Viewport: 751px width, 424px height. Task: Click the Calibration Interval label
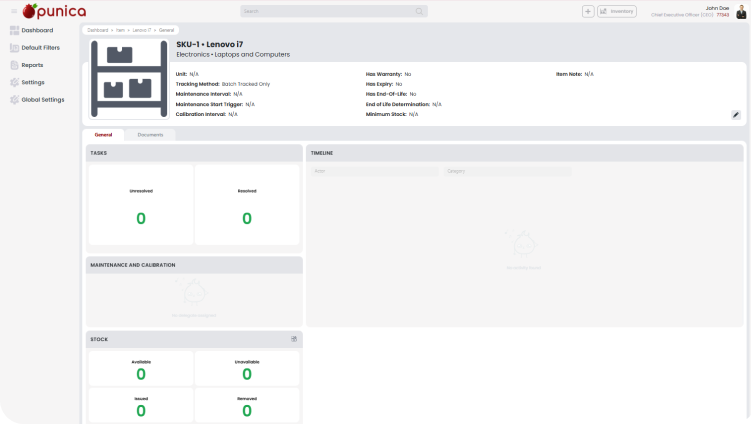pos(201,115)
